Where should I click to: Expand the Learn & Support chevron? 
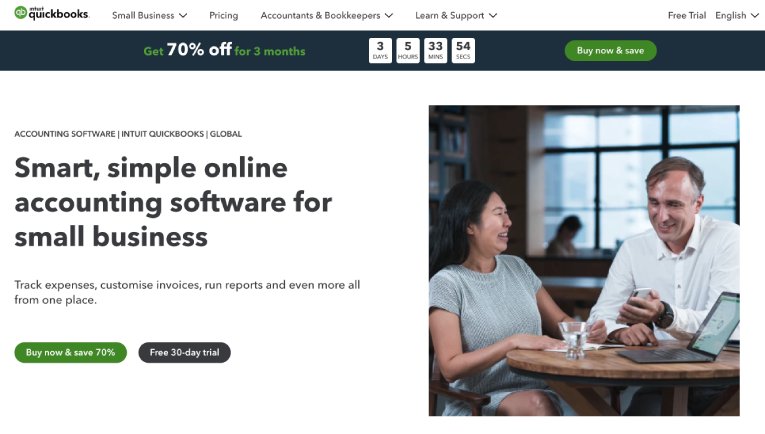pyautogui.click(x=493, y=16)
